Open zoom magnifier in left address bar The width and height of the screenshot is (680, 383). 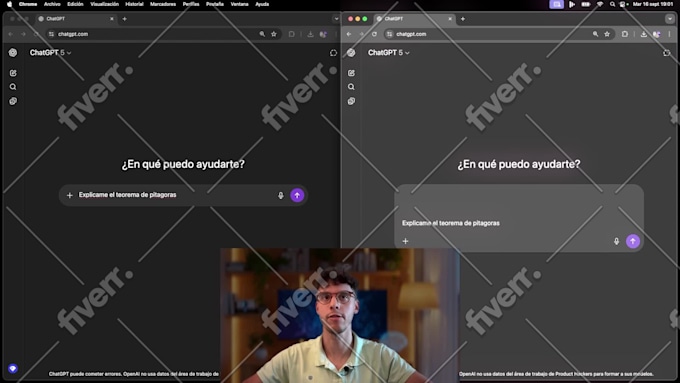pos(262,34)
